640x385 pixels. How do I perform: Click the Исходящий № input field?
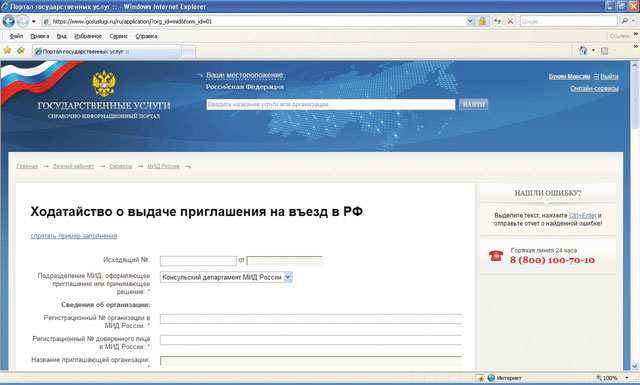point(198,260)
